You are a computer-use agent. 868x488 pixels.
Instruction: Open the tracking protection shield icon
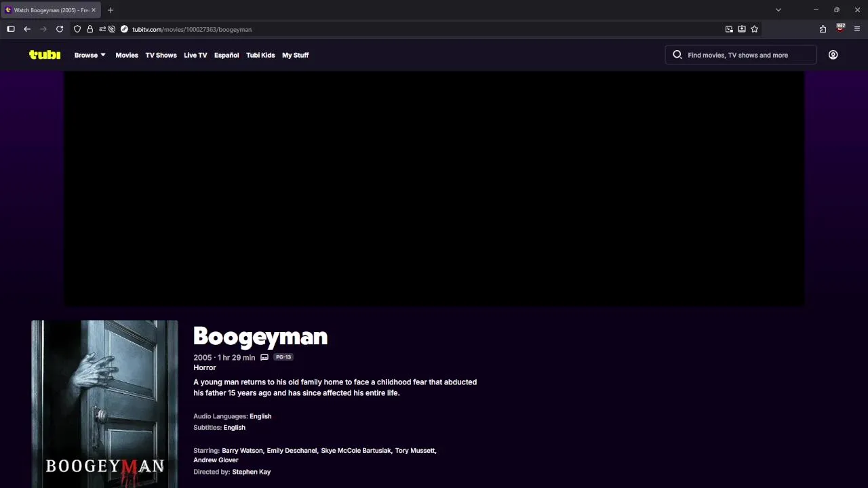77,29
